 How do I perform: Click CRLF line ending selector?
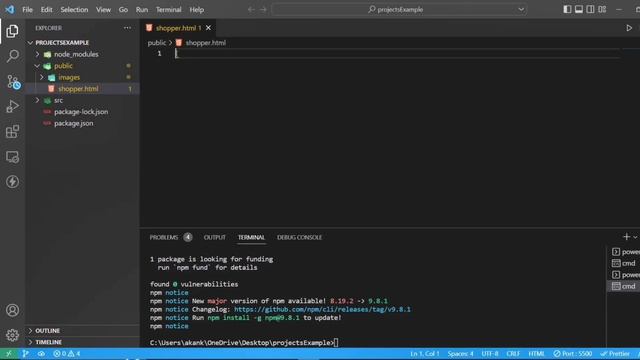coord(513,353)
